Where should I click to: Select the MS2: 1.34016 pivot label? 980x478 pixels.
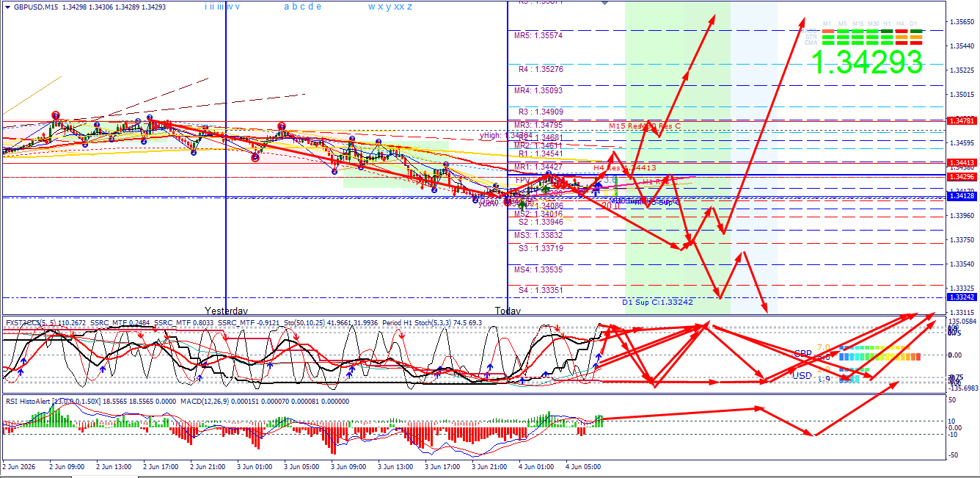click(538, 214)
